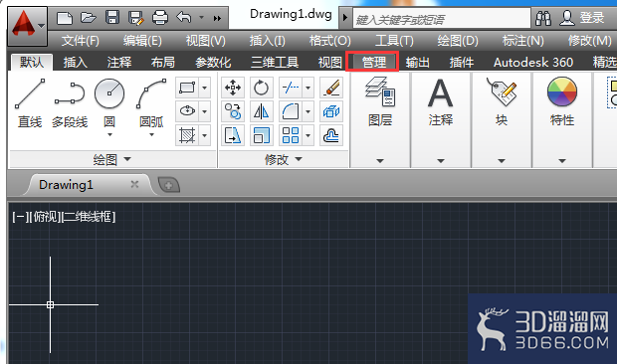
Task: Open the Array tool dropdown arrow
Action: coord(308,135)
